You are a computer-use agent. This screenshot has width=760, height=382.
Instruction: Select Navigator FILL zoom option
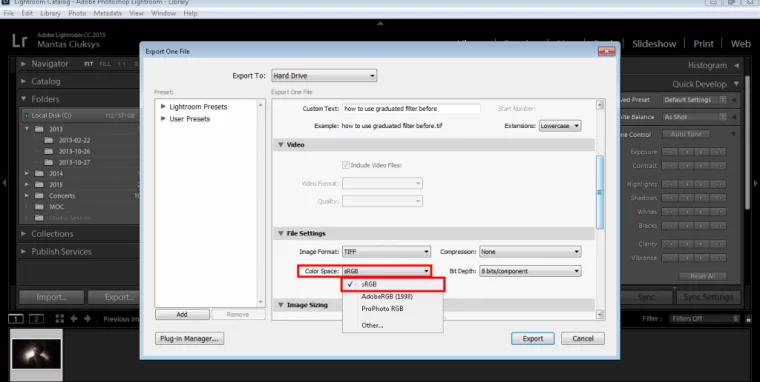click(105, 64)
